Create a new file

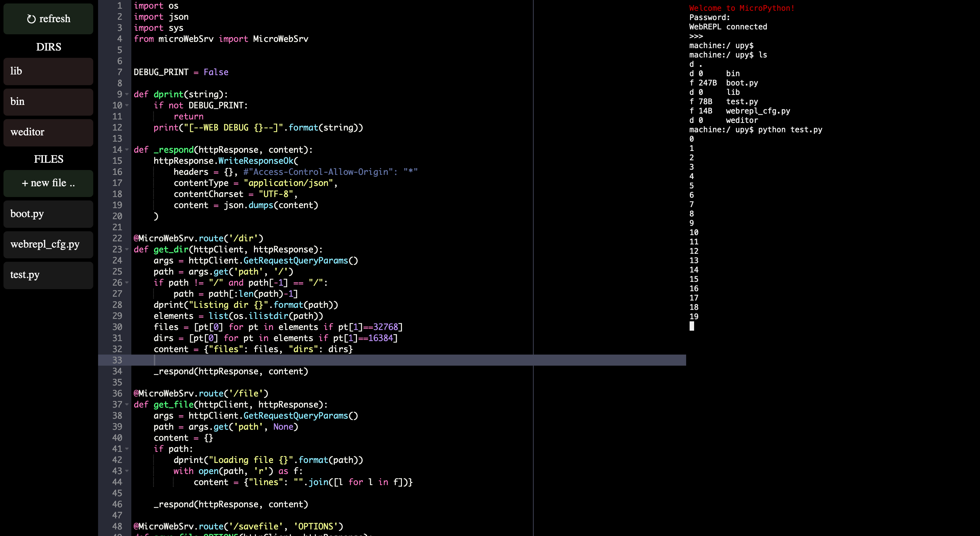click(x=48, y=183)
